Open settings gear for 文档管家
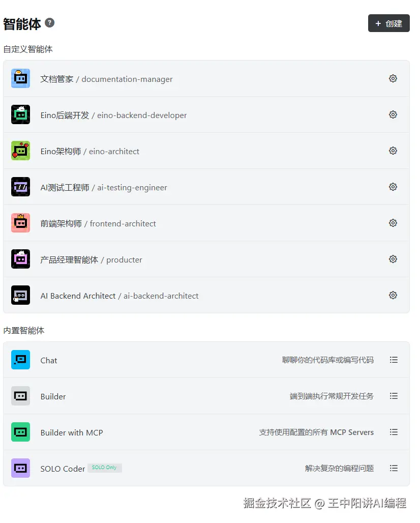 coord(393,78)
